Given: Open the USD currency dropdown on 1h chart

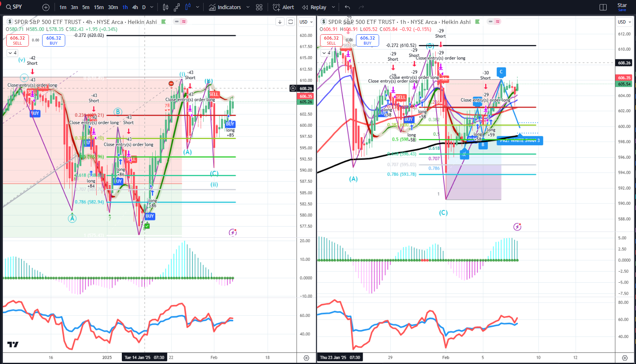Looking at the screenshot, I should [624, 22].
